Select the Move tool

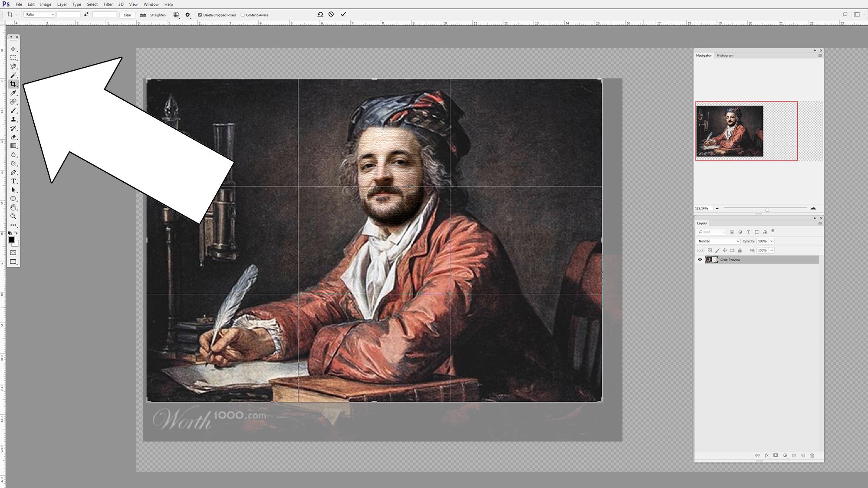point(13,49)
